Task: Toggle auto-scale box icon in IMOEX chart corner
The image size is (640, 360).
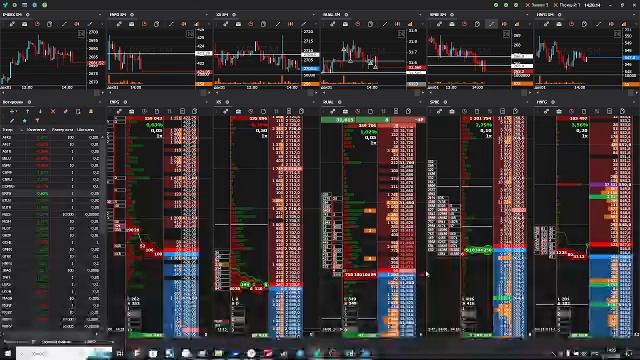Action: (81, 34)
